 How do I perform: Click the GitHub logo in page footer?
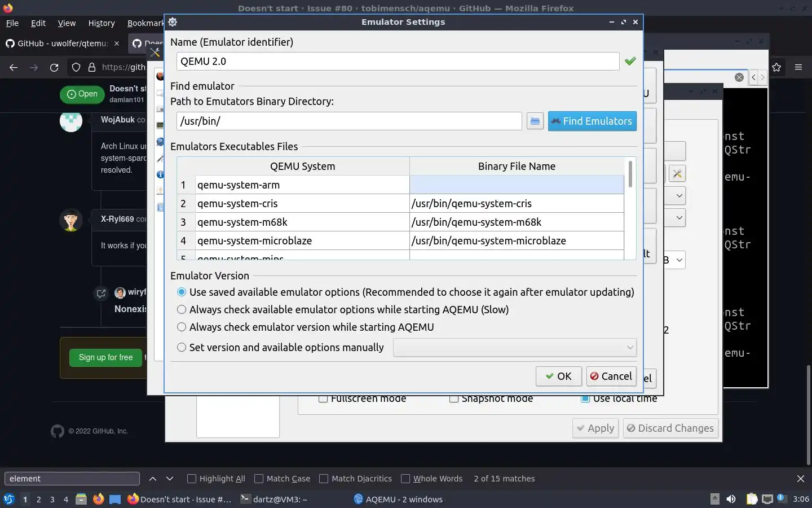(x=58, y=431)
